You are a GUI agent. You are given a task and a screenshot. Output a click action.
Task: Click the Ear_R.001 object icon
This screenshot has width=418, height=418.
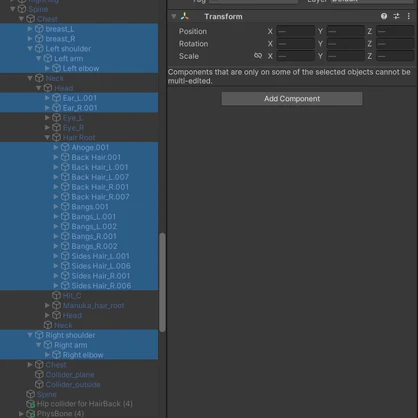[x=56, y=108]
